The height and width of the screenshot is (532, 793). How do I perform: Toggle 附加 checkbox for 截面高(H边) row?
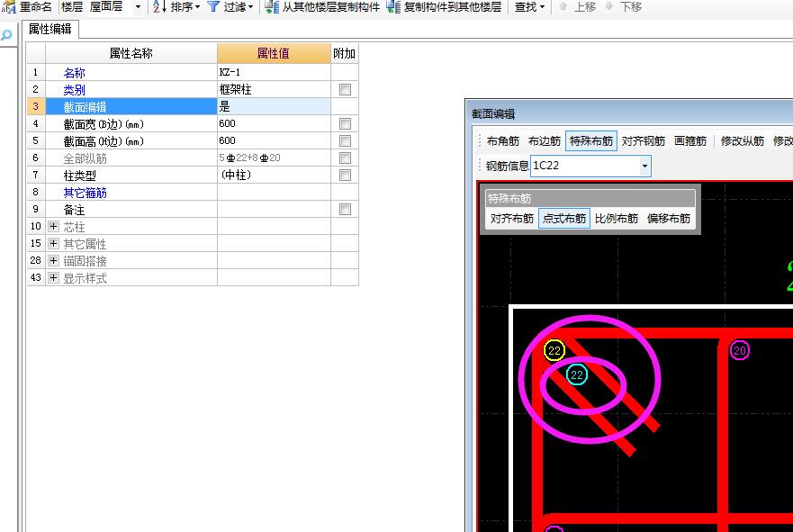coord(345,140)
